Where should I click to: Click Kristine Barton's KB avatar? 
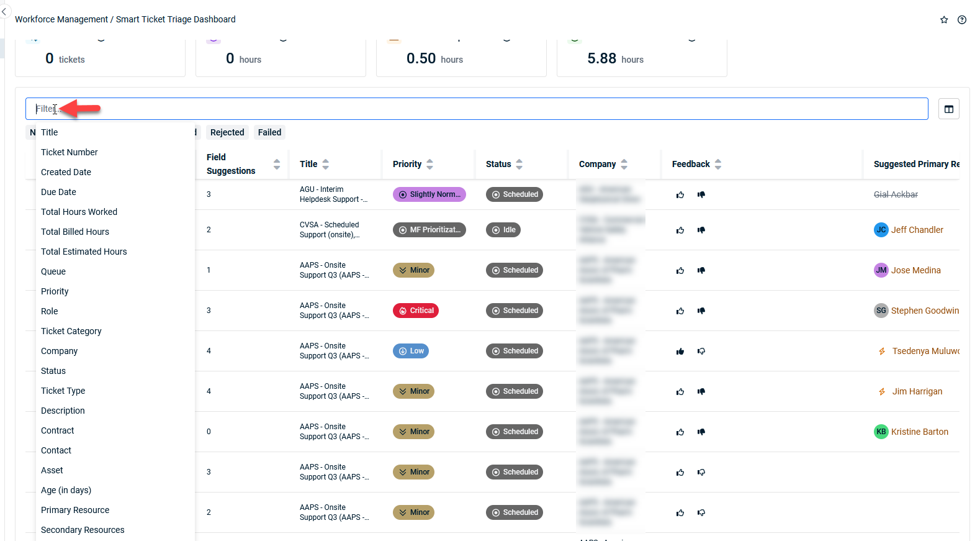coord(881,432)
